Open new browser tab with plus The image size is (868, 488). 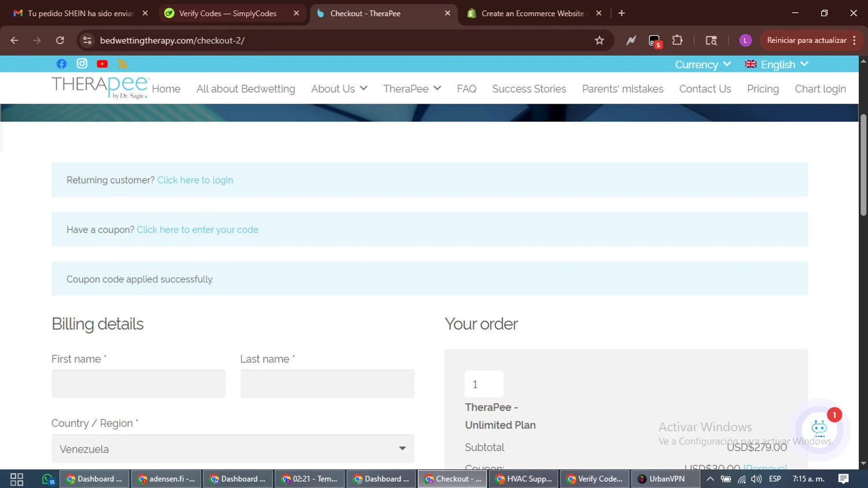click(x=621, y=13)
